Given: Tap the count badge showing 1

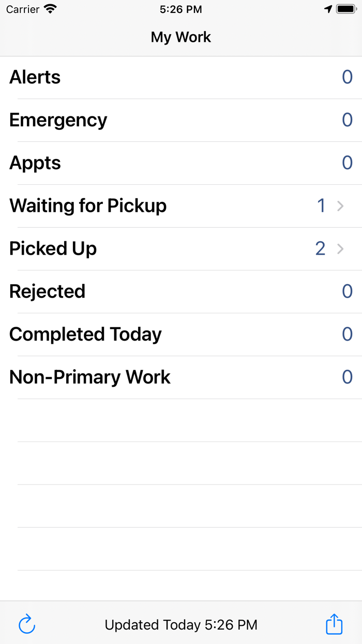Looking at the screenshot, I should pos(321,206).
